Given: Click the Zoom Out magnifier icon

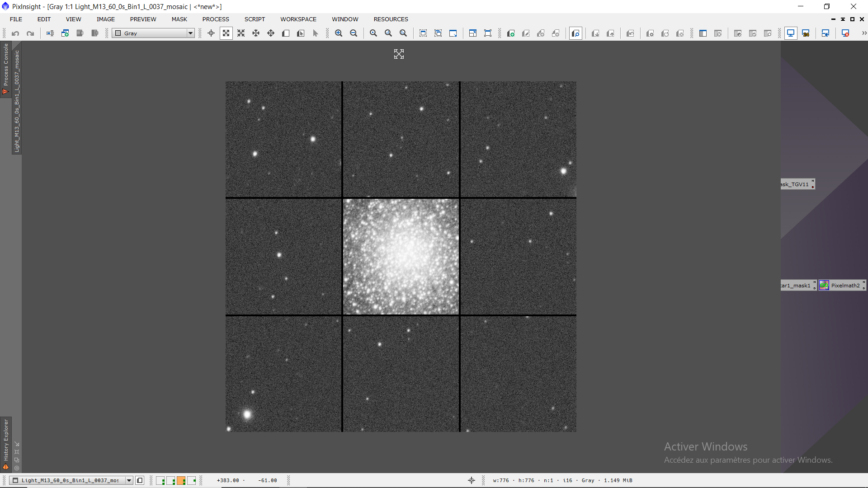Looking at the screenshot, I should coord(354,33).
